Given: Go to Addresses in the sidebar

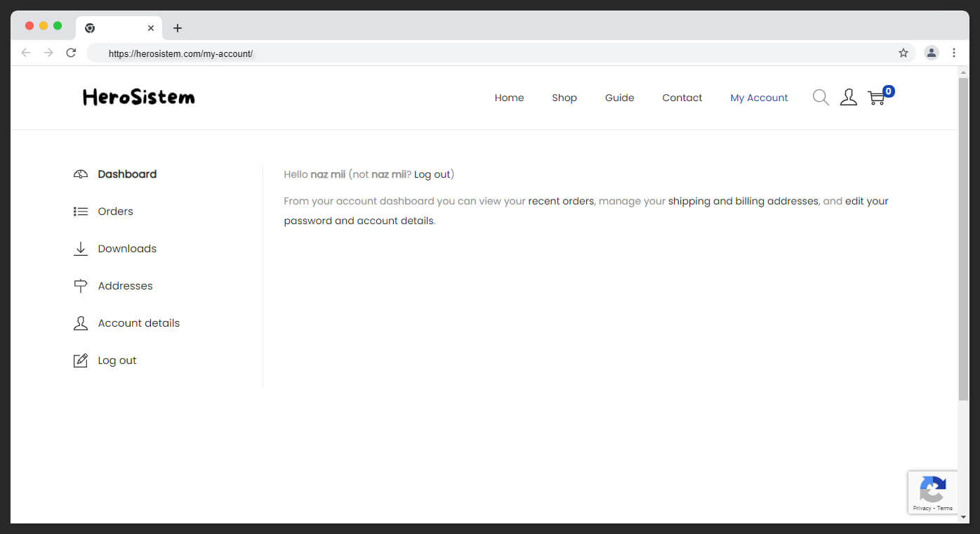Looking at the screenshot, I should [125, 286].
